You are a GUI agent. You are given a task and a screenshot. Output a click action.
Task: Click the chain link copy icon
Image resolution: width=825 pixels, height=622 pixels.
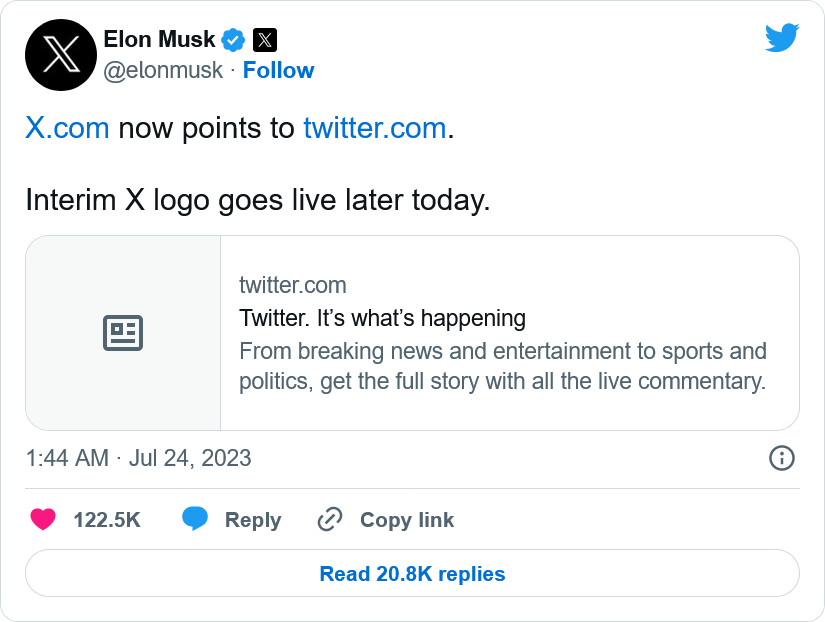pyautogui.click(x=329, y=520)
